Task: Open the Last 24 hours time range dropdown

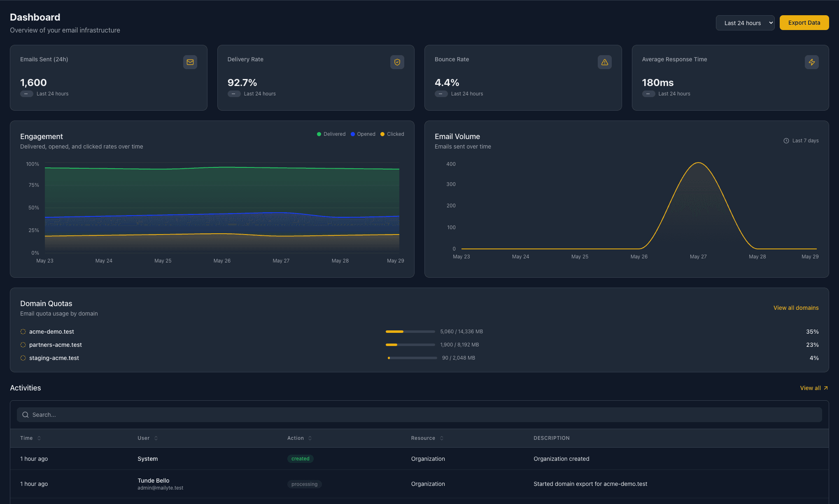Action: click(745, 23)
